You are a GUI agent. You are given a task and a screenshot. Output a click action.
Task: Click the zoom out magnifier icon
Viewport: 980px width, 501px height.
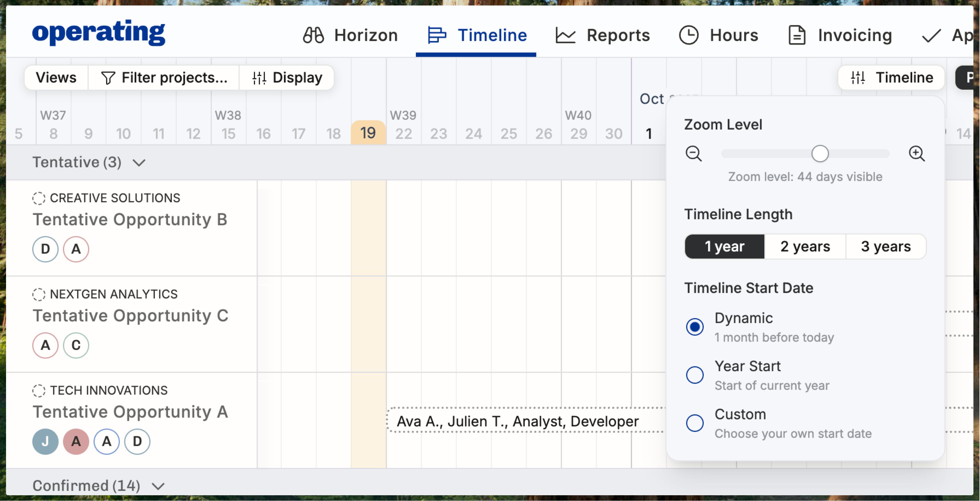[693, 154]
